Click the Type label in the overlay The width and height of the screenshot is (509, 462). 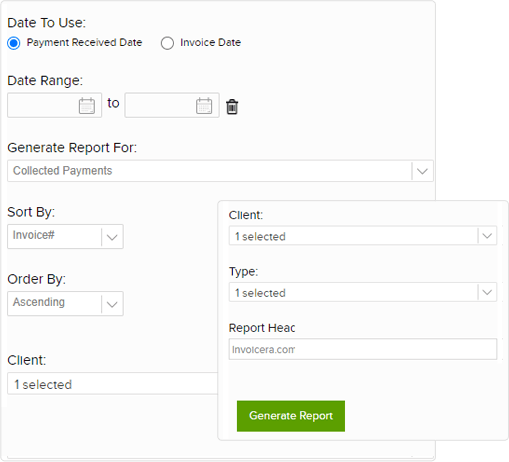pyautogui.click(x=243, y=272)
